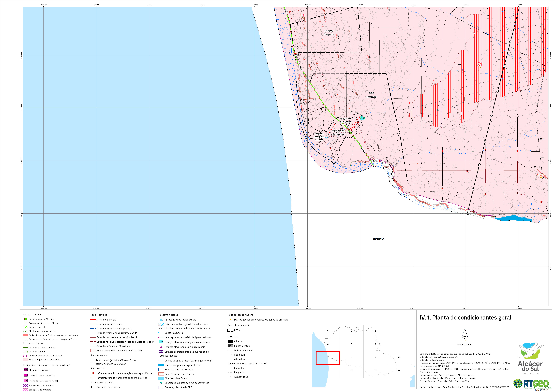
Task: Click the Captações públicas de água subterrâneas icon
Action: (161, 383)
